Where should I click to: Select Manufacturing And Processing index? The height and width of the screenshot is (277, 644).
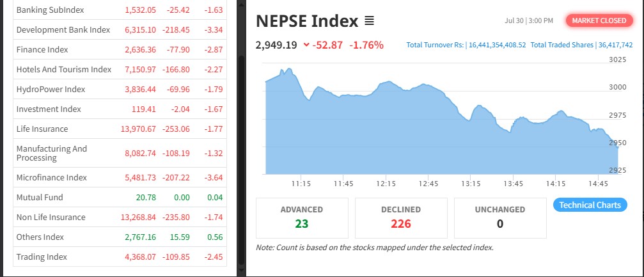52,153
